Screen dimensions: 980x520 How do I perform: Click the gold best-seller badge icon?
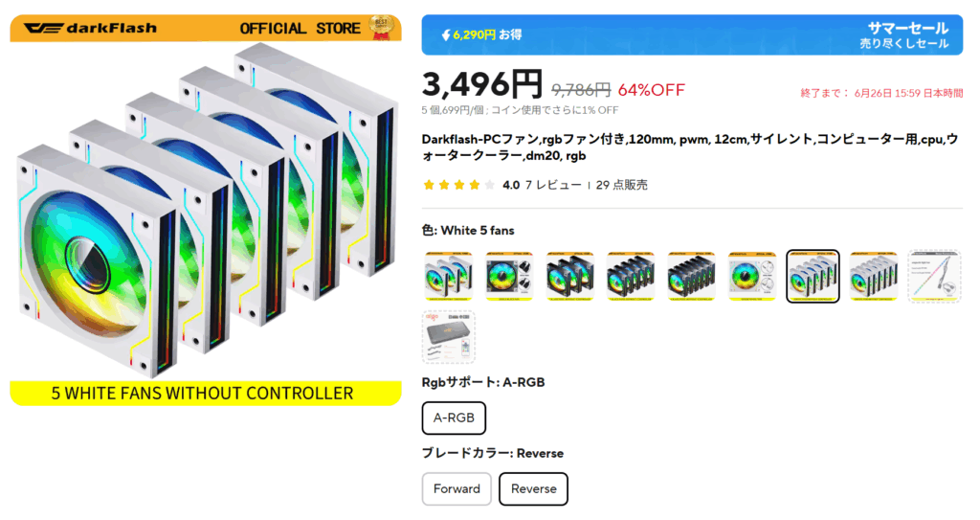382,28
